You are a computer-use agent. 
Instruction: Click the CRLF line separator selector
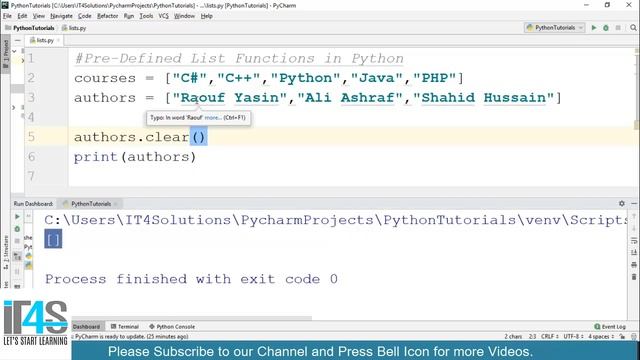550,337
